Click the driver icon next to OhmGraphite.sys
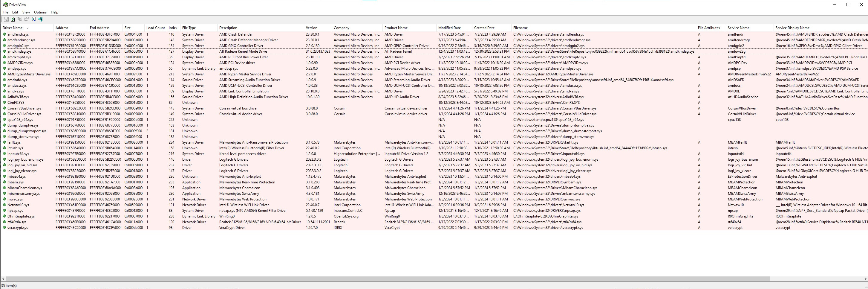 (x=5, y=217)
